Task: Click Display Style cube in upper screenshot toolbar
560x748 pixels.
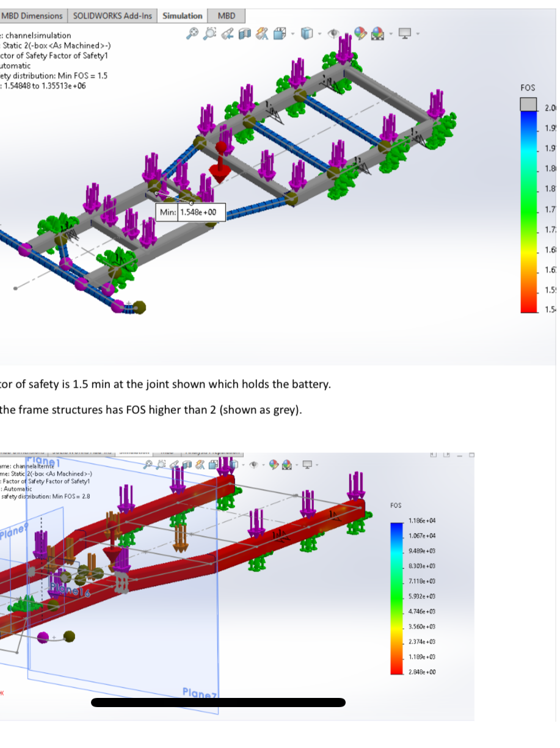Action: click(307, 33)
